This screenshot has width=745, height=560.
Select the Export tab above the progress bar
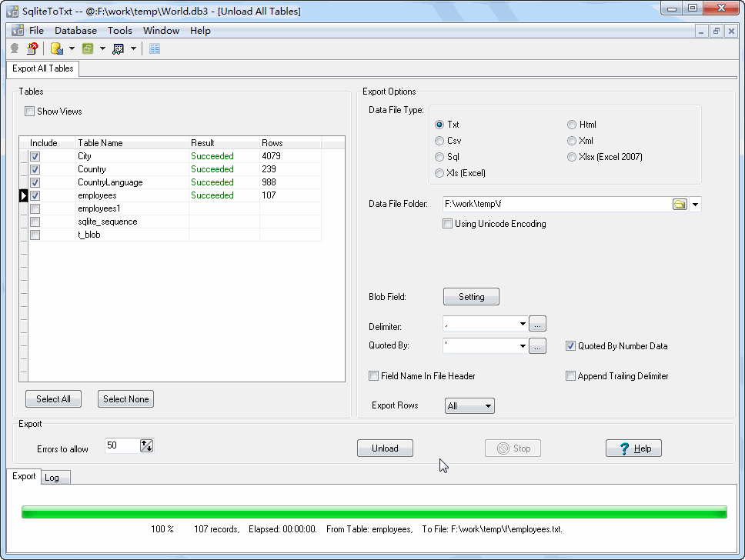pos(24,476)
